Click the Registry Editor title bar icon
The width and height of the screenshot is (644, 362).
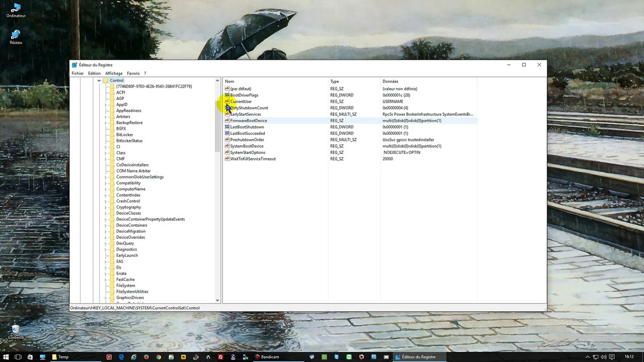tap(74, 65)
